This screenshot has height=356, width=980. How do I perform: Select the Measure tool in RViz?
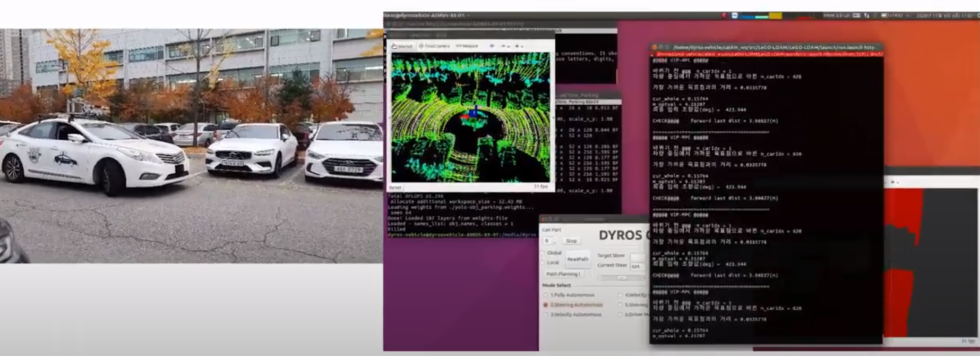click(467, 46)
